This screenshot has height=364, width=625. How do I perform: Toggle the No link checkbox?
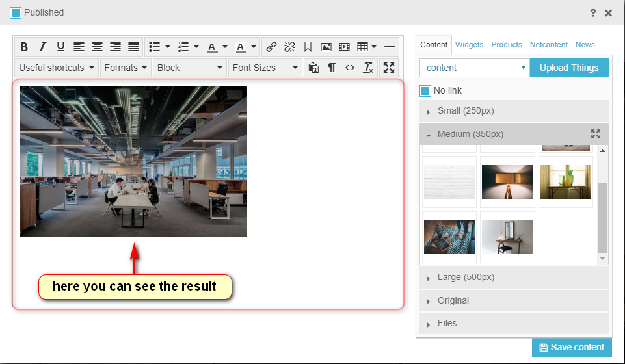[x=425, y=91]
